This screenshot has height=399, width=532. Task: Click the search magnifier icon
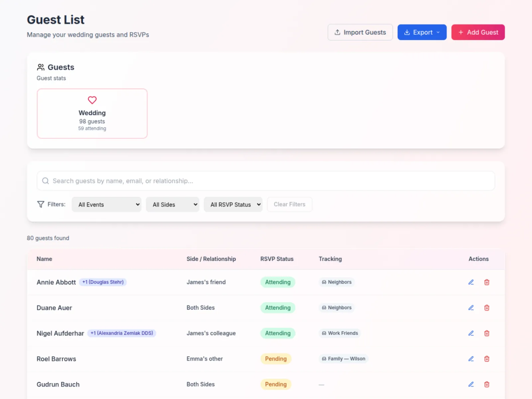pos(46,181)
